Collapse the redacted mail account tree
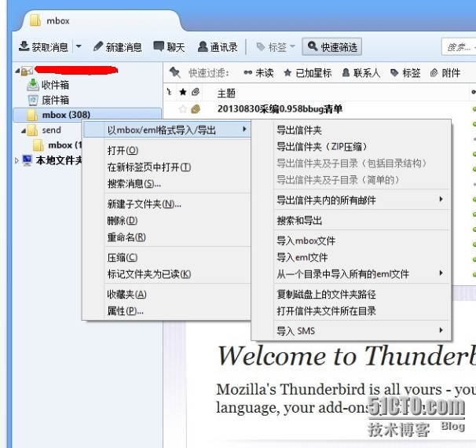The width and height of the screenshot is (476, 448). [x=17, y=72]
